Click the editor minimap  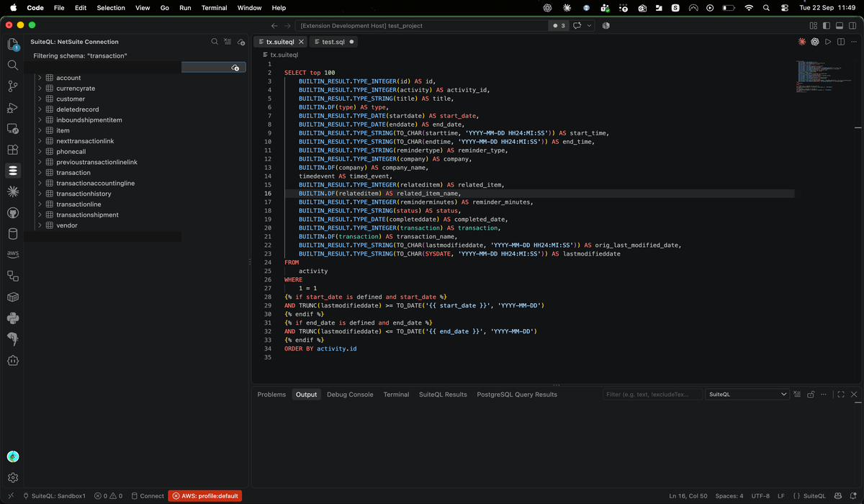pyautogui.click(x=823, y=76)
